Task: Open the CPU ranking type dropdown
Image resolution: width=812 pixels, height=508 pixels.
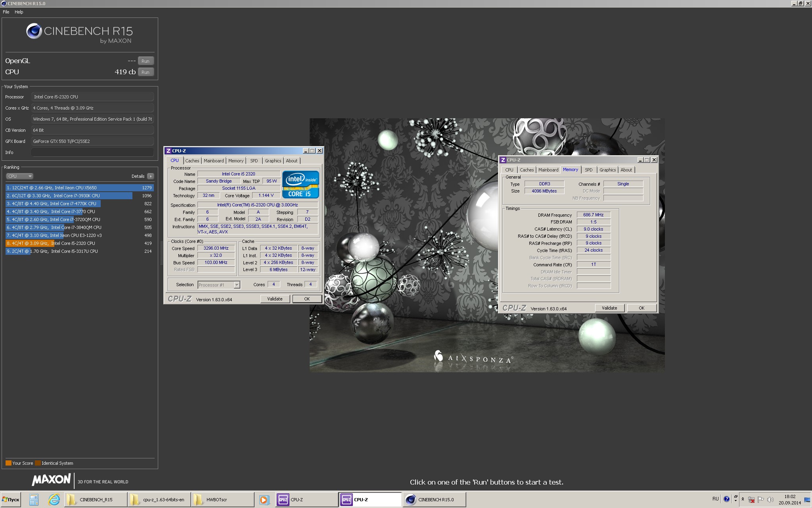Action: point(19,176)
